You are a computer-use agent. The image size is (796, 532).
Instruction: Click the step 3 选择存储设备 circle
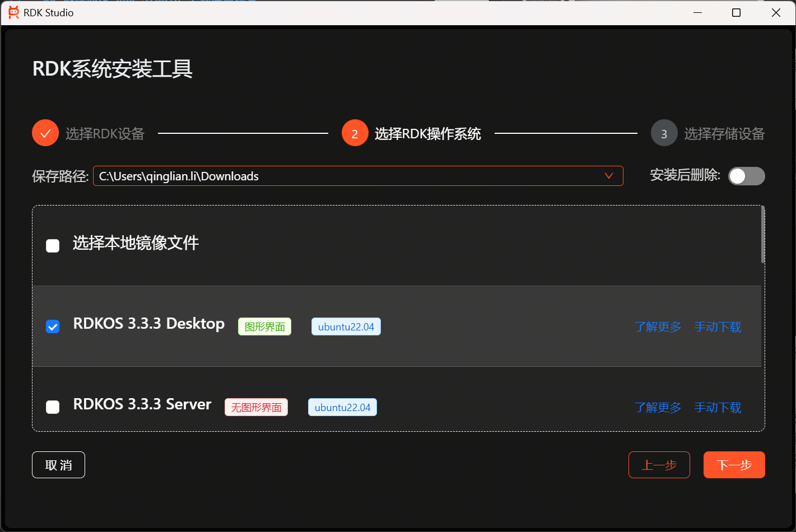pyautogui.click(x=664, y=133)
